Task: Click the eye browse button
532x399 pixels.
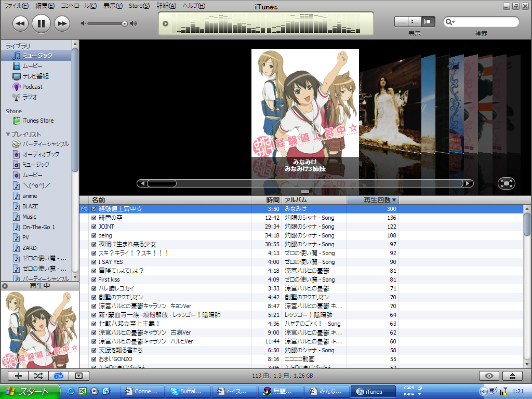Action: point(489,376)
